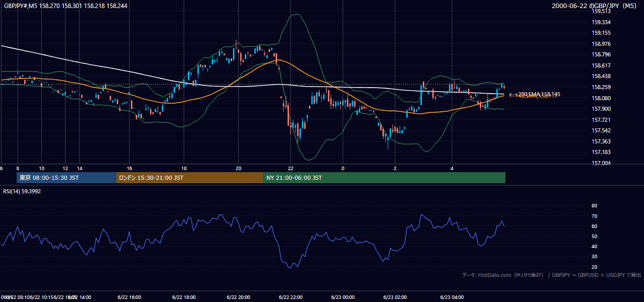644x302 pixels.
Task: Click hour tick 8 on price chart axis
Action: click(x=18, y=168)
